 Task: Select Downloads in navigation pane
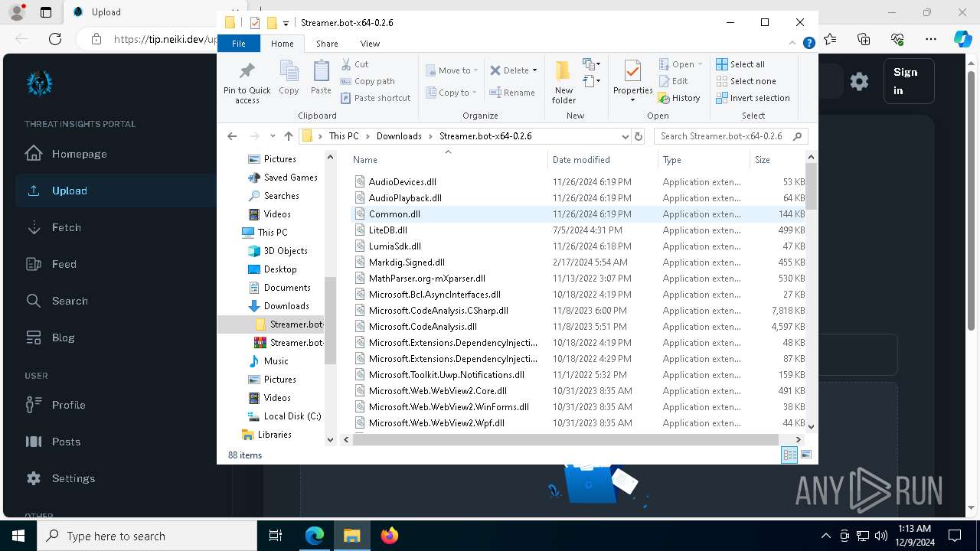pyautogui.click(x=286, y=306)
